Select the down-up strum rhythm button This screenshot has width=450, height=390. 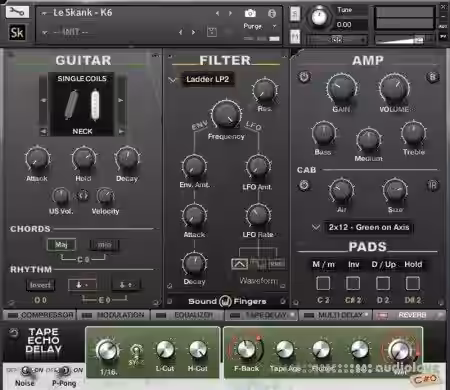(x=126, y=285)
